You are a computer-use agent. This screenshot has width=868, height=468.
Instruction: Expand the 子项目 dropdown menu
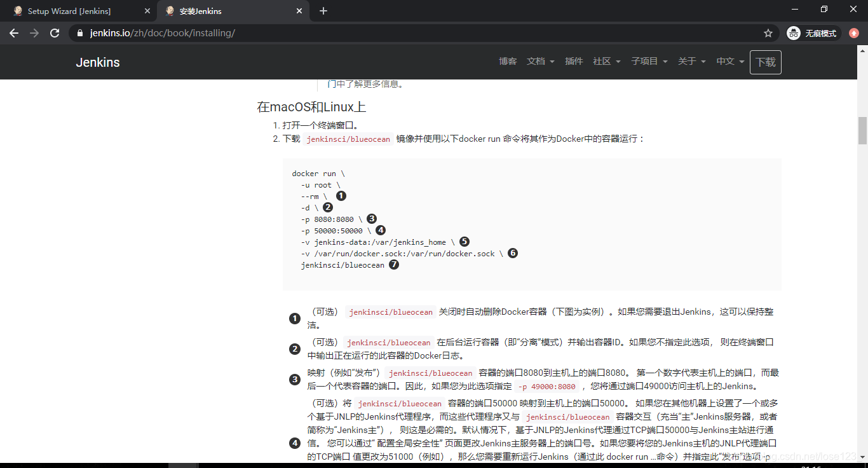(x=649, y=62)
